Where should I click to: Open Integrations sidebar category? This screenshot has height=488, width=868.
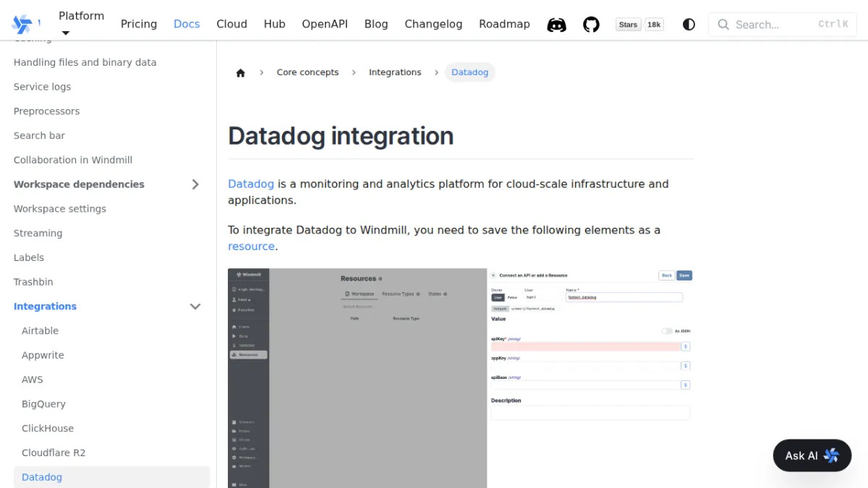pyautogui.click(x=45, y=307)
